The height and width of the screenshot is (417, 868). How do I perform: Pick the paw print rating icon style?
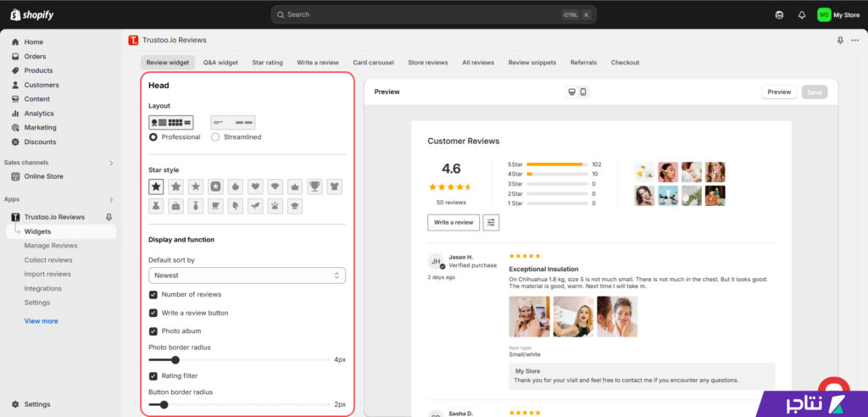(x=275, y=207)
